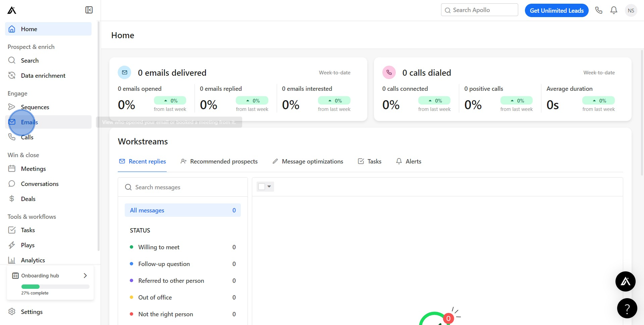
Task: Click the emails delivered envelope icon
Action: tap(124, 72)
